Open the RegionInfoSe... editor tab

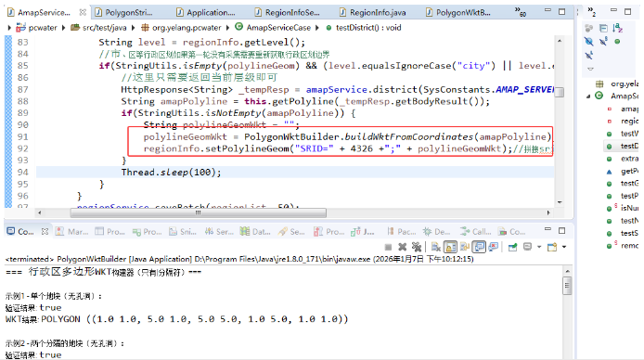point(287,13)
